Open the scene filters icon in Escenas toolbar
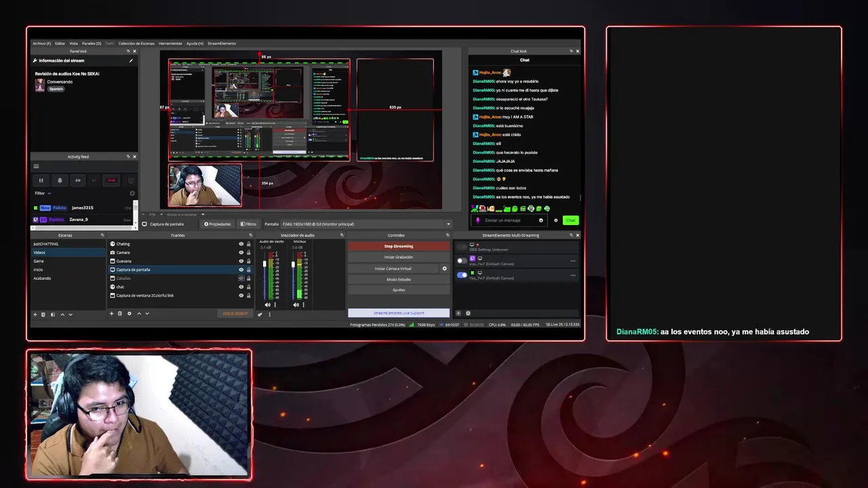The image size is (868, 488). [52, 314]
